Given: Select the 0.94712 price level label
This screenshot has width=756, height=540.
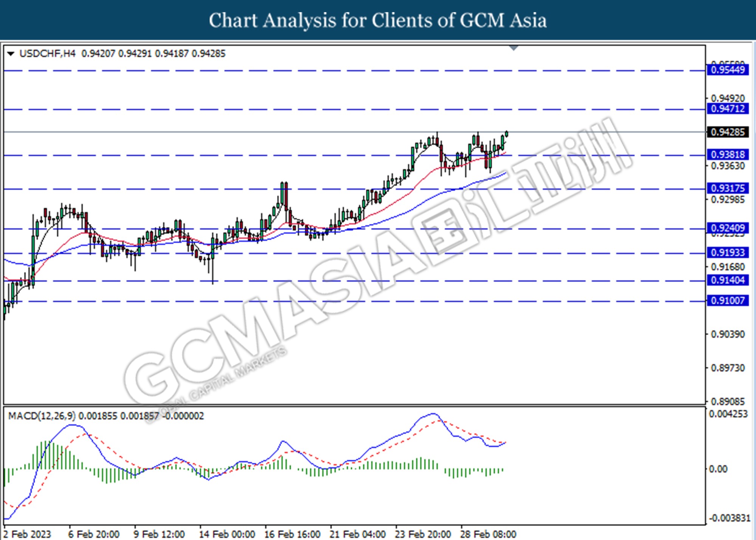Looking at the screenshot, I should (727, 109).
